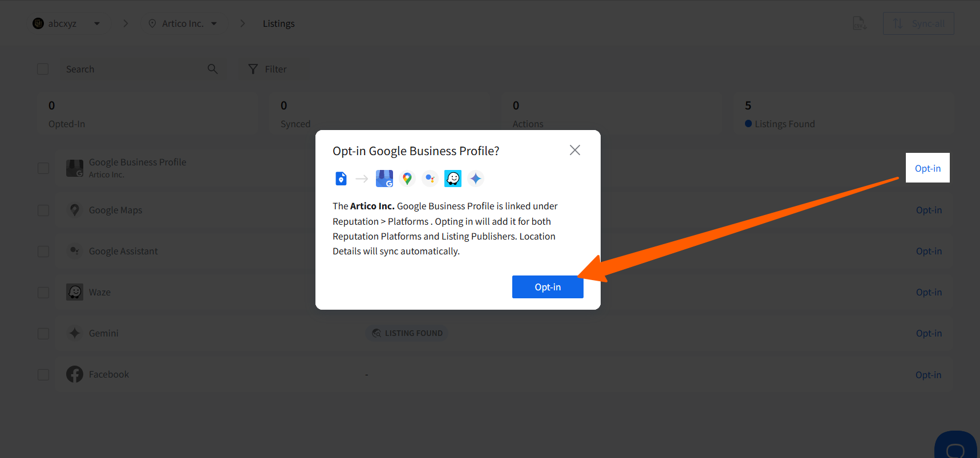Opt-in link for Gemini row
This screenshot has height=458, width=980.
(929, 333)
